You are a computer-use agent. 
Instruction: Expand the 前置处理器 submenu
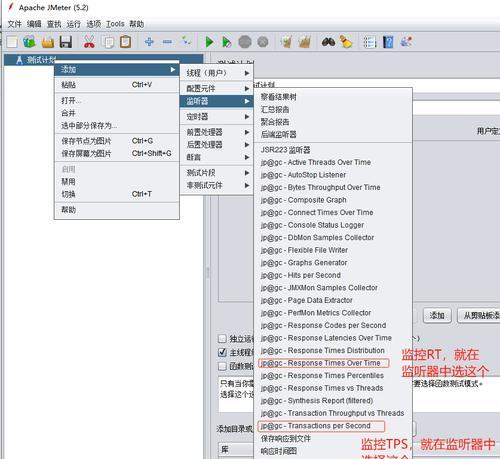coord(217,132)
